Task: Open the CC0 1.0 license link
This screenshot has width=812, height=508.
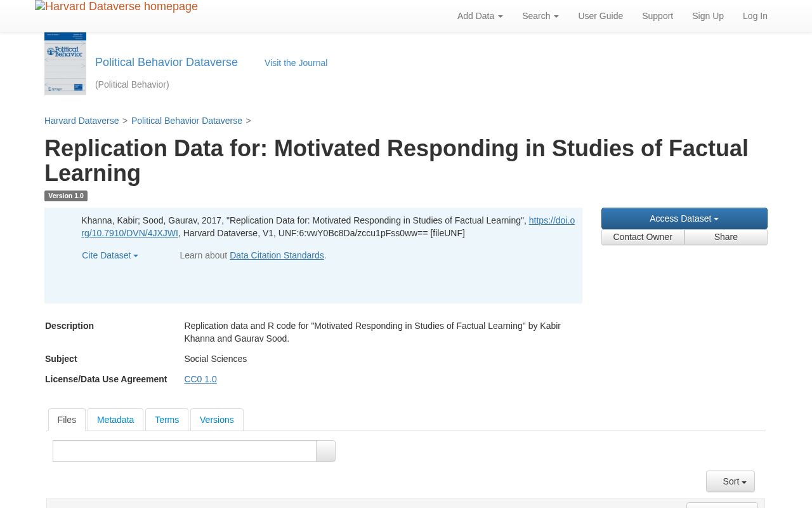Action: pyautogui.click(x=200, y=379)
